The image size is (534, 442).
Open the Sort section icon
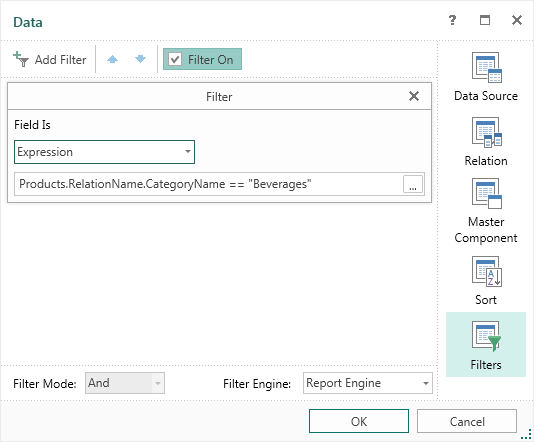pos(487,271)
